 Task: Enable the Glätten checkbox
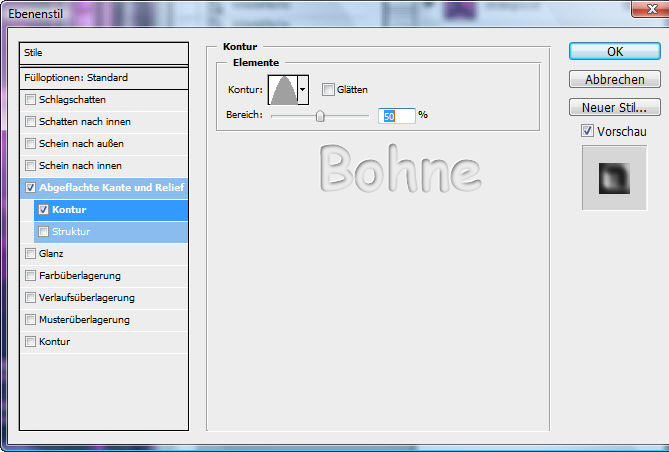[328, 90]
